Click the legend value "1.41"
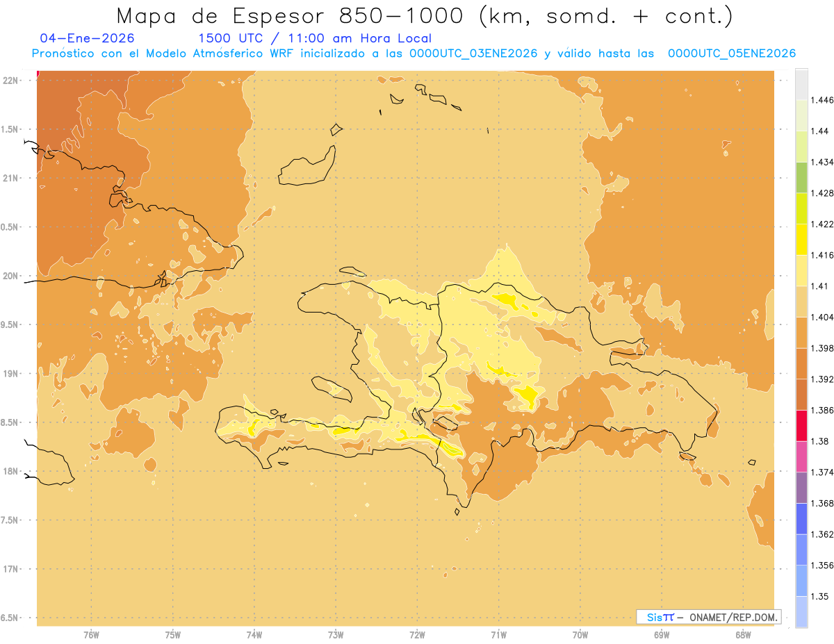The image size is (834, 644). [821, 286]
